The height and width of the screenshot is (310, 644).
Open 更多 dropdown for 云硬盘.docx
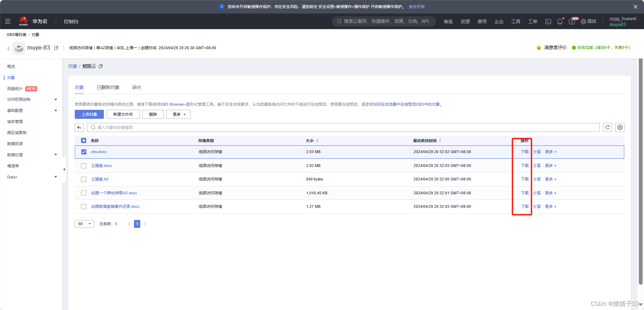[551, 166]
